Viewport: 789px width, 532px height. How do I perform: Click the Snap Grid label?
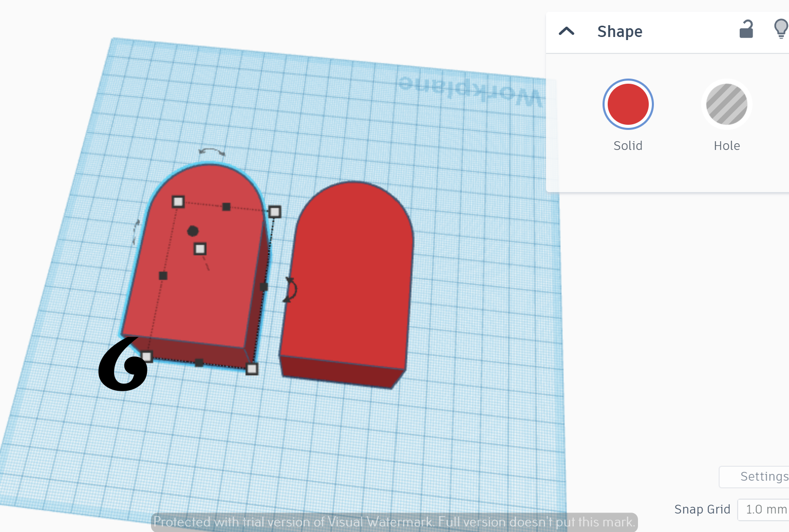point(702,509)
